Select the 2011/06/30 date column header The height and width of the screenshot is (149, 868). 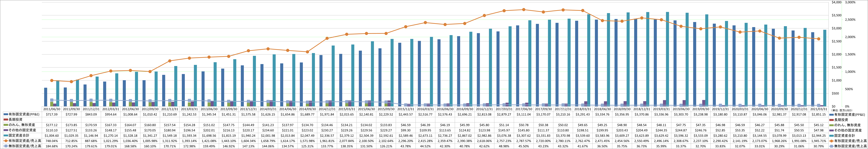click(x=52, y=109)
